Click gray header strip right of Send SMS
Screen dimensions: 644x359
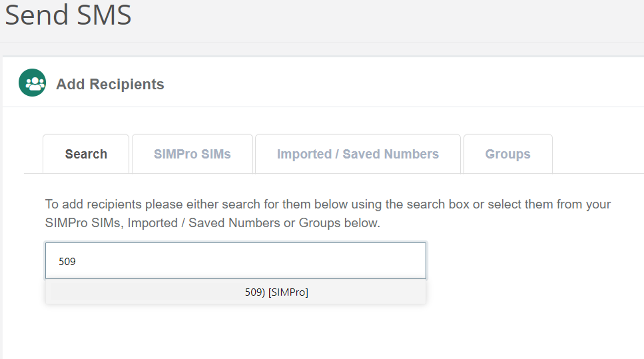click(387, 19)
